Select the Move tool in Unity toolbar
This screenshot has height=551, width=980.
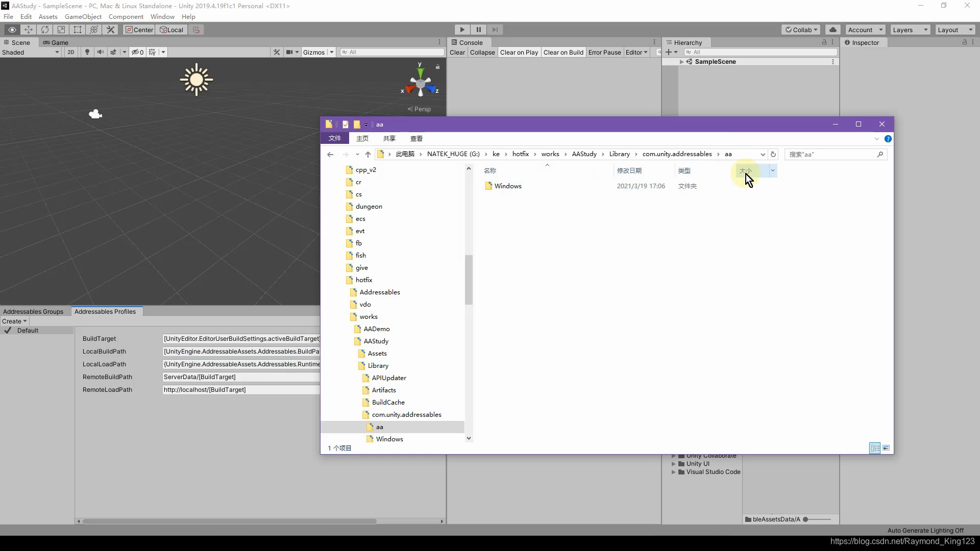29,30
